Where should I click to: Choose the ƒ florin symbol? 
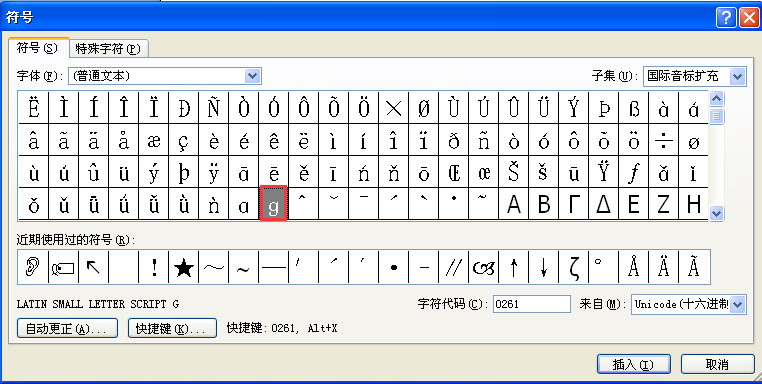633,172
